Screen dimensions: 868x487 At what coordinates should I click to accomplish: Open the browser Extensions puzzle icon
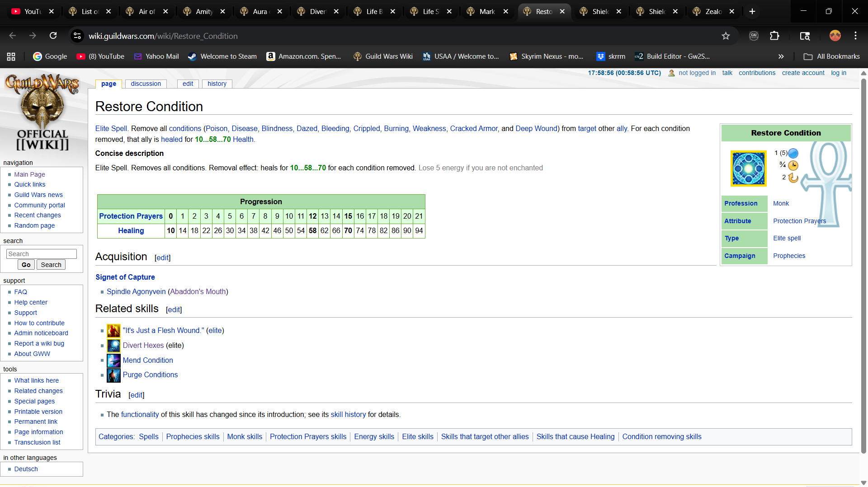click(774, 36)
